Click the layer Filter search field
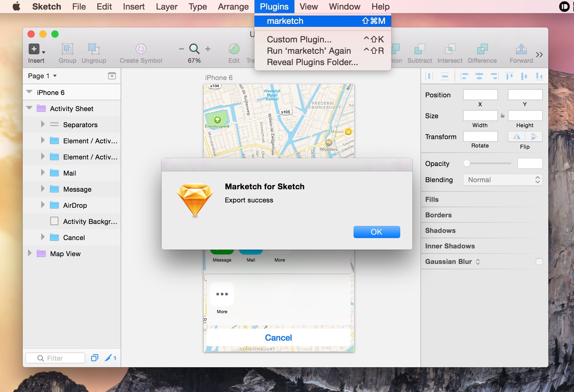Image resolution: width=574 pixels, height=392 pixels. coord(56,358)
